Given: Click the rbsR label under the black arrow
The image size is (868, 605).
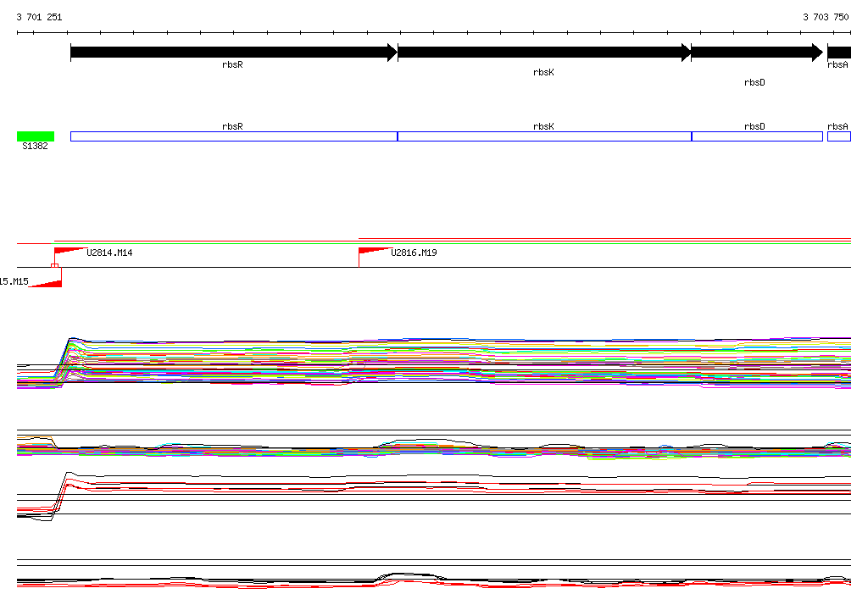Looking at the screenshot, I should coord(232,64).
